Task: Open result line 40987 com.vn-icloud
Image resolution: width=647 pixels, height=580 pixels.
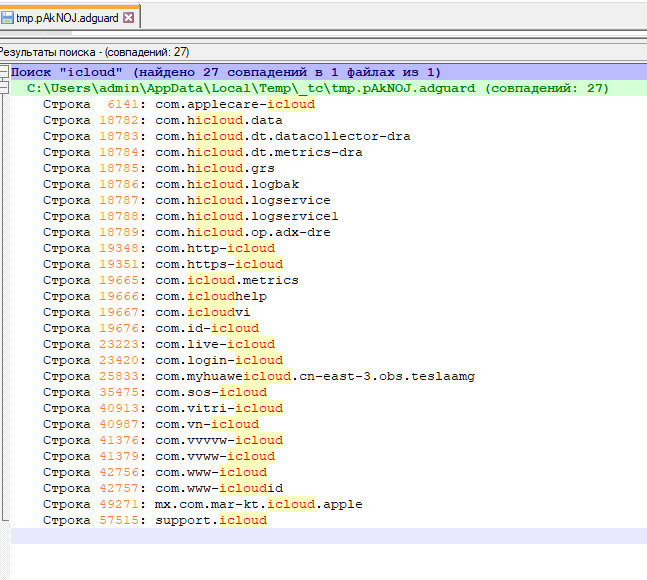Action: (x=151, y=424)
